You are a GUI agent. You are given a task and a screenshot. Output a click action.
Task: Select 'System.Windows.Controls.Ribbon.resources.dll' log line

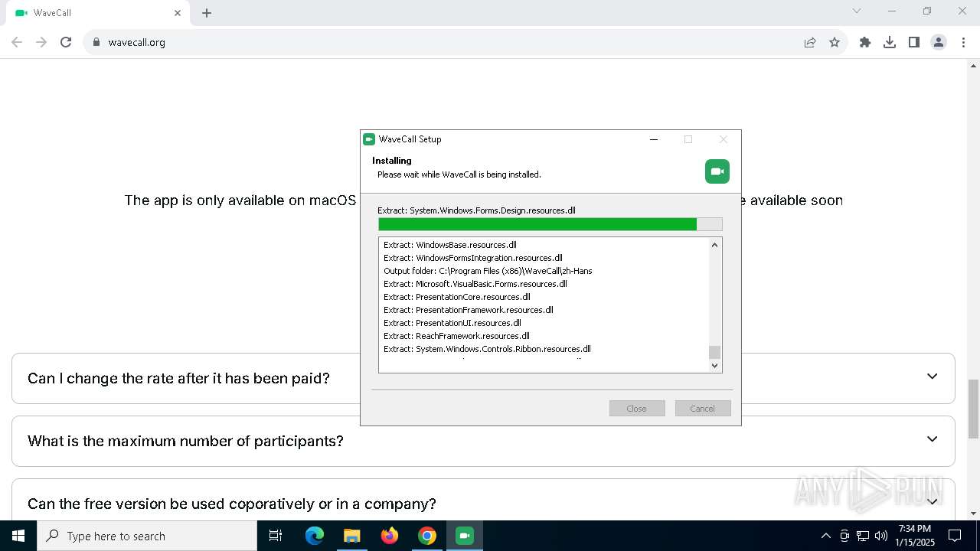[487, 349]
